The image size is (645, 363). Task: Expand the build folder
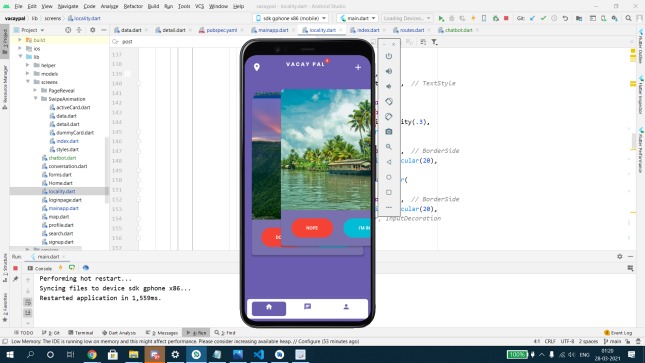20,40
